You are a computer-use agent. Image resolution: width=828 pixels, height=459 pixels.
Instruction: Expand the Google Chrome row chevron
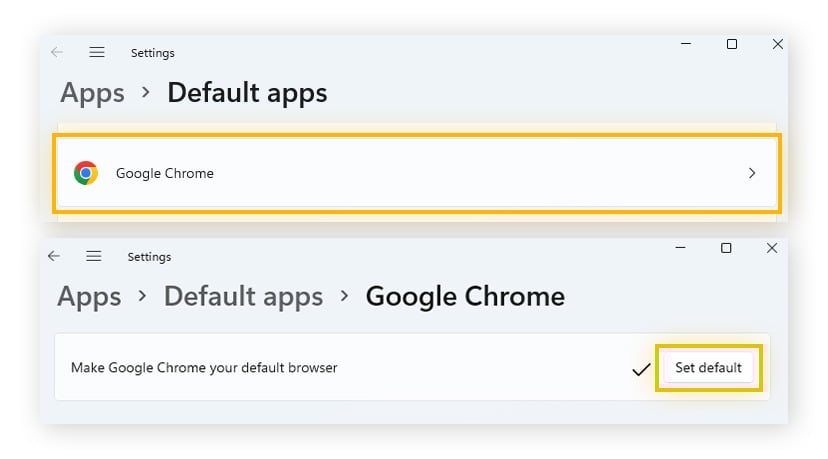[x=752, y=173]
